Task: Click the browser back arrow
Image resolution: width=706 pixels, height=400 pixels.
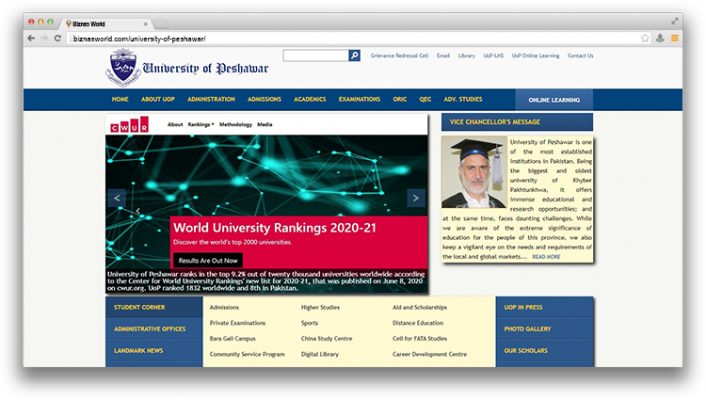Action: (31, 38)
